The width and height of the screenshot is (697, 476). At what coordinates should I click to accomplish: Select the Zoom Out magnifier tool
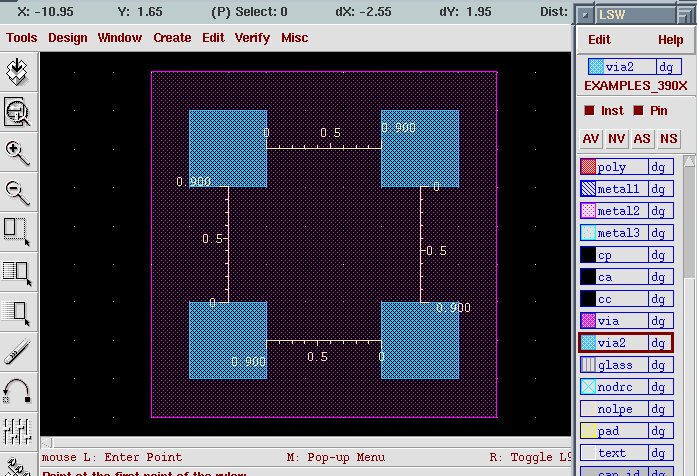[17, 192]
